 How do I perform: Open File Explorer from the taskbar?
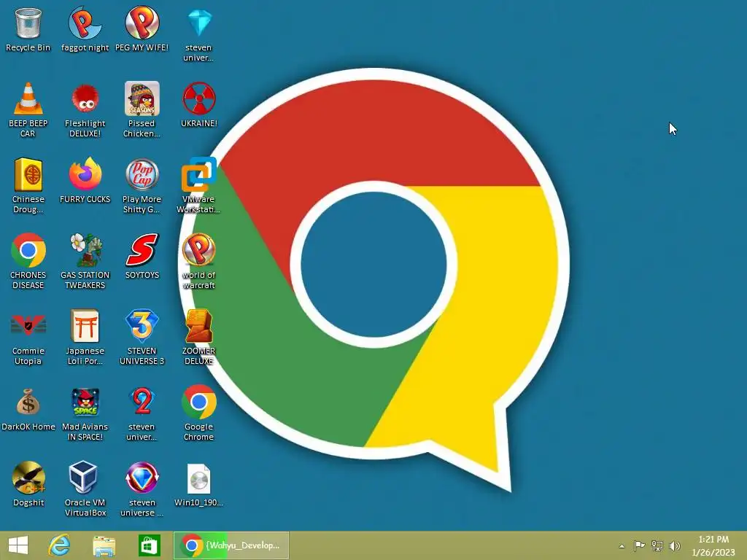point(104,545)
